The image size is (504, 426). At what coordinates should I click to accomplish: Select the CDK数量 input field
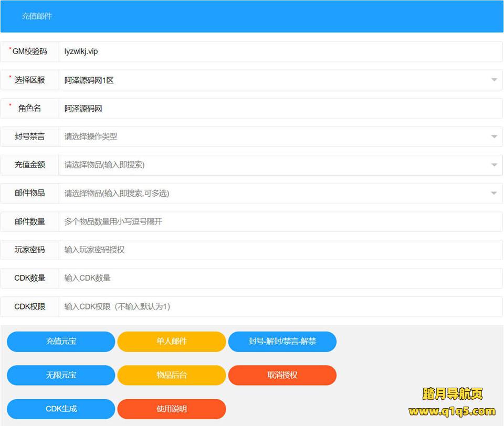(280, 278)
